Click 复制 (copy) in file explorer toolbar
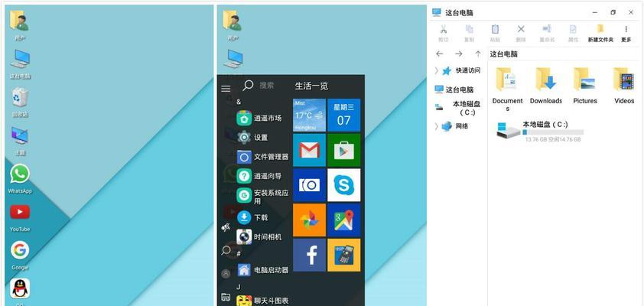The width and height of the screenshot is (644, 306). click(x=469, y=34)
